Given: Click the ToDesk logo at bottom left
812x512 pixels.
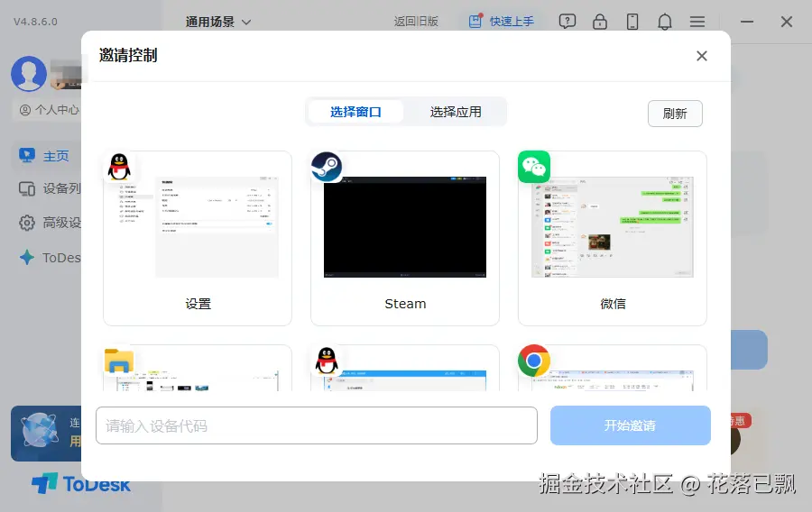Looking at the screenshot, I should (81, 483).
